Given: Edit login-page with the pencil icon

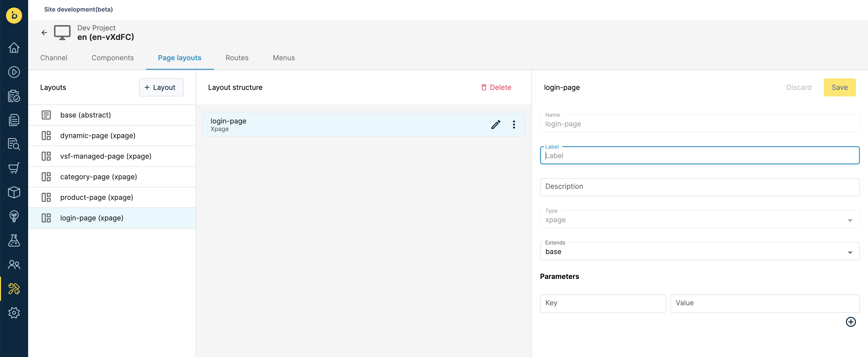Looking at the screenshot, I should pyautogui.click(x=496, y=125).
